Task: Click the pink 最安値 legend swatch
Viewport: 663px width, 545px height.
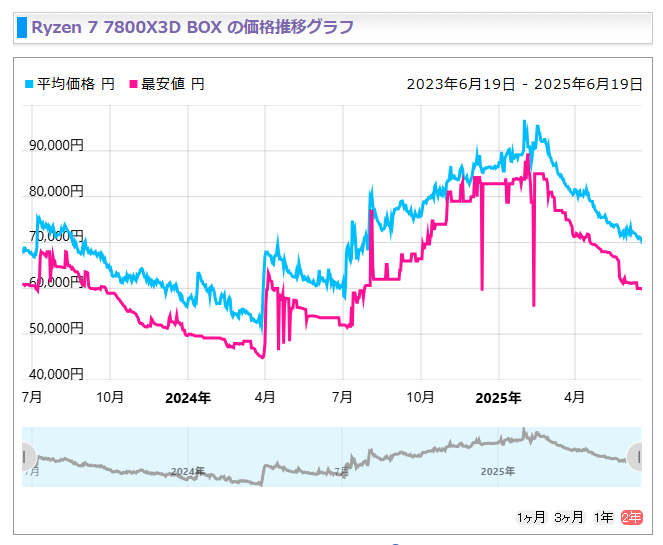Action: click(x=133, y=84)
